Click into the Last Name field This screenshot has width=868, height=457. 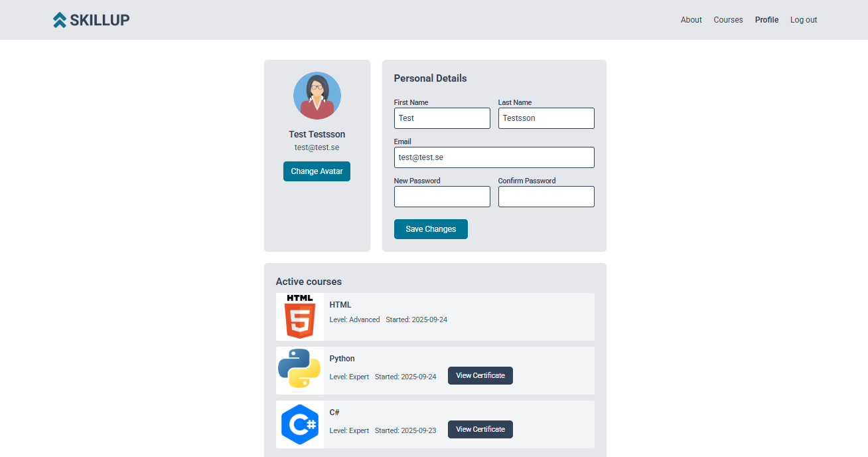tap(546, 118)
